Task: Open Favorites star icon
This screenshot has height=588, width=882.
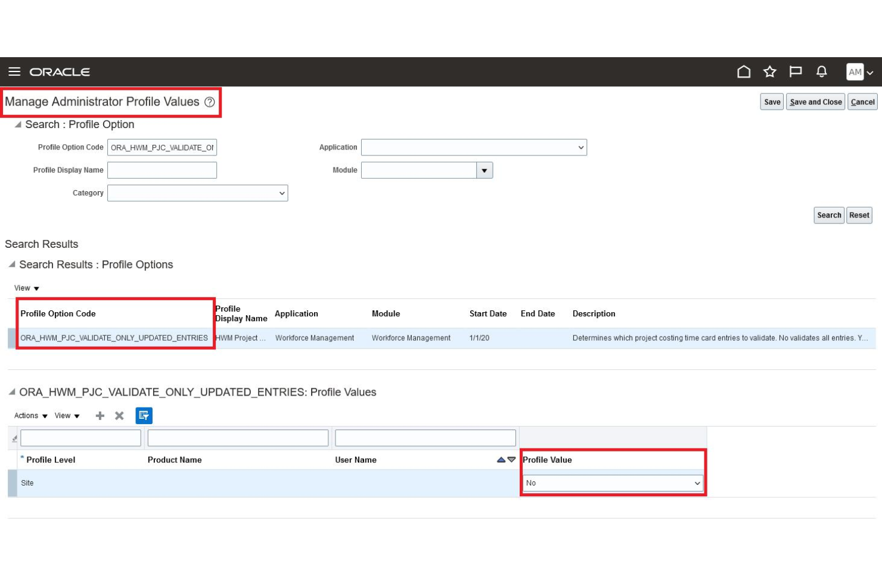Action: click(x=769, y=72)
